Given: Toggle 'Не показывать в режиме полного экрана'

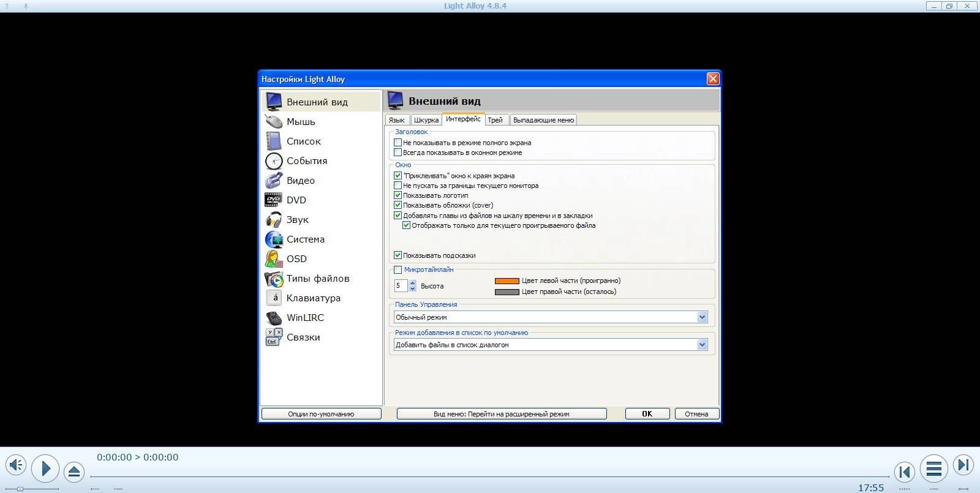Looking at the screenshot, I should tap(398, 142).
